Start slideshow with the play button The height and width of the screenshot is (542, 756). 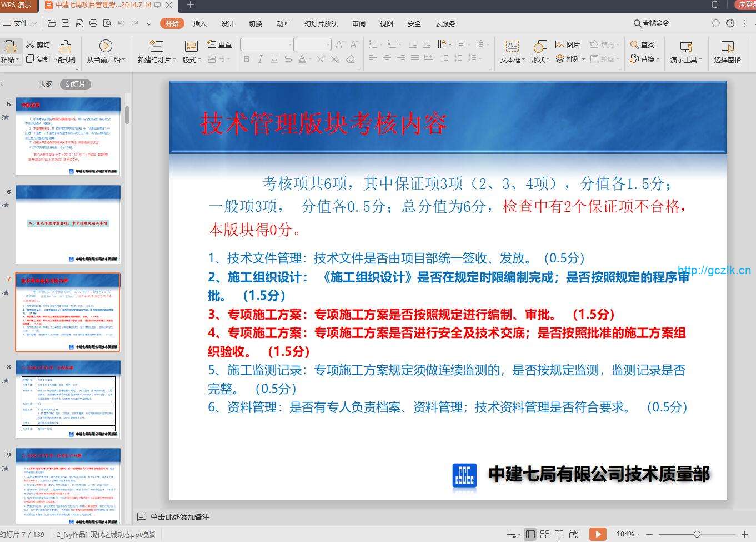(x=598, y=533)
